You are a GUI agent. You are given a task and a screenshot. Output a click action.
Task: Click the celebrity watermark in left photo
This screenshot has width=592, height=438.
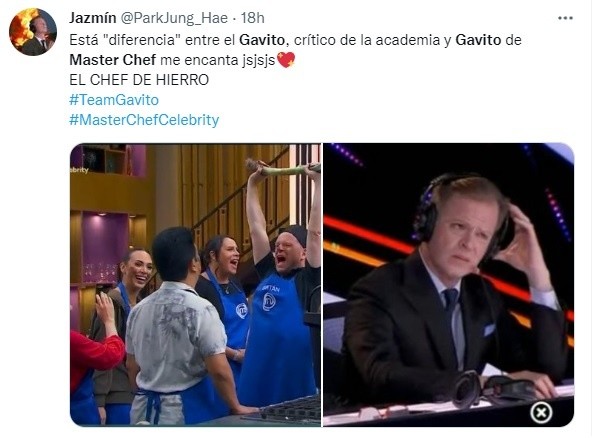pyautogui.click(x=80, y=170)
